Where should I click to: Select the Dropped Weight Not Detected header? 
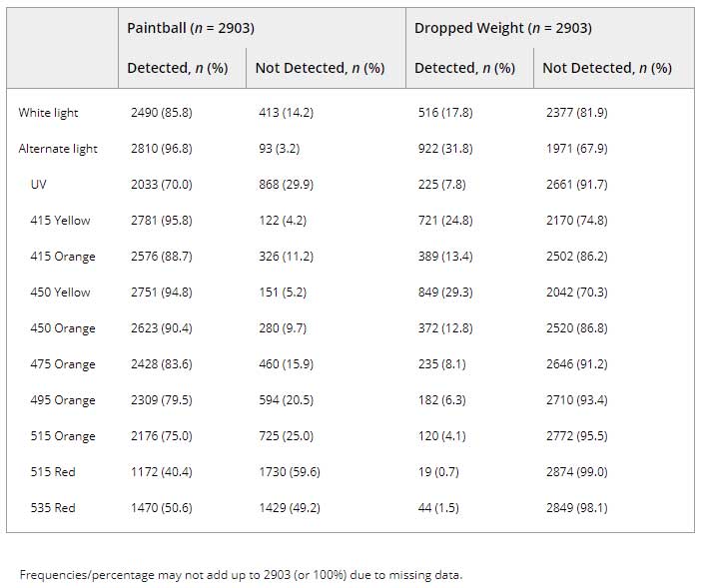(607, 68)
